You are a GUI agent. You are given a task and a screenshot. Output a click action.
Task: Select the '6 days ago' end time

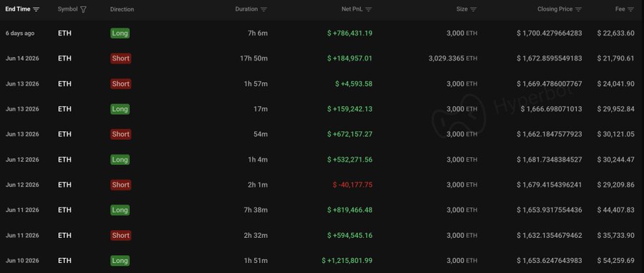[x=20, y=33]
